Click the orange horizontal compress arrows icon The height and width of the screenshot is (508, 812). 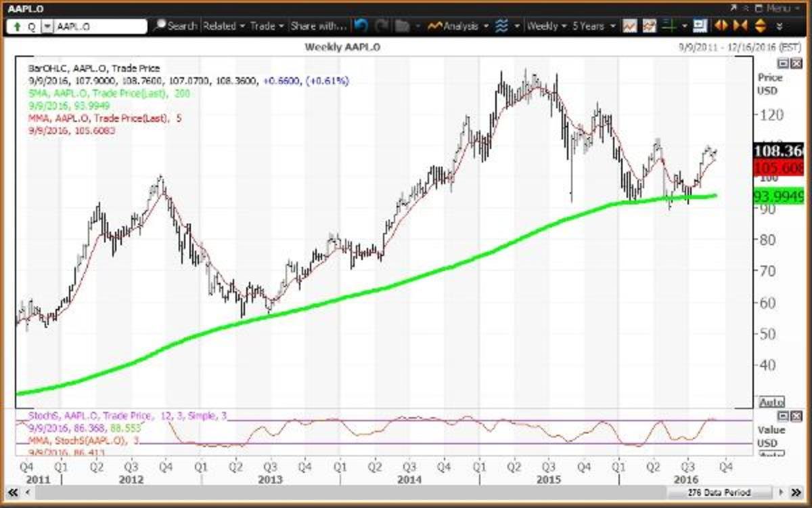(740, 26)
